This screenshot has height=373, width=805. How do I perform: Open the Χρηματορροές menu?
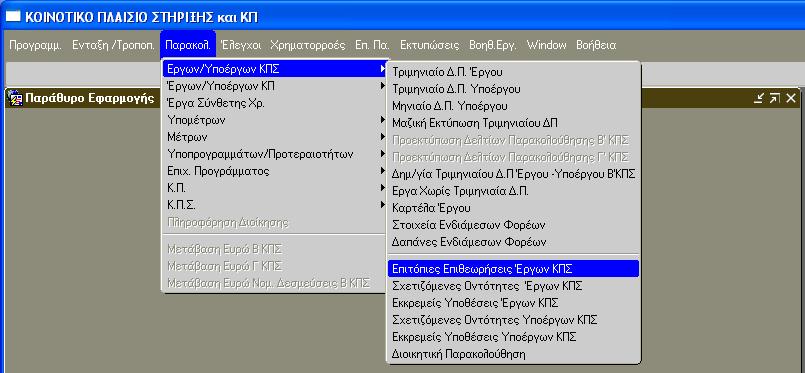(308, 45)
